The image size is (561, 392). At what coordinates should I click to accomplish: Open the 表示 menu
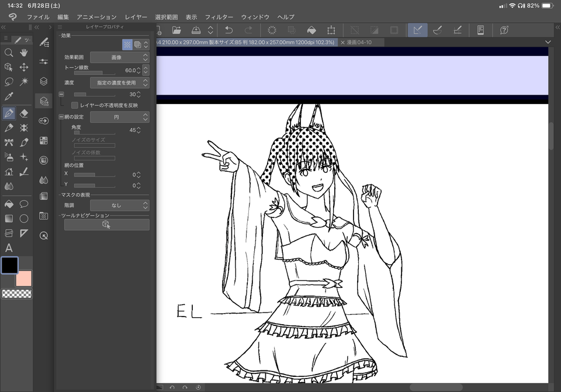coord(192,17)
